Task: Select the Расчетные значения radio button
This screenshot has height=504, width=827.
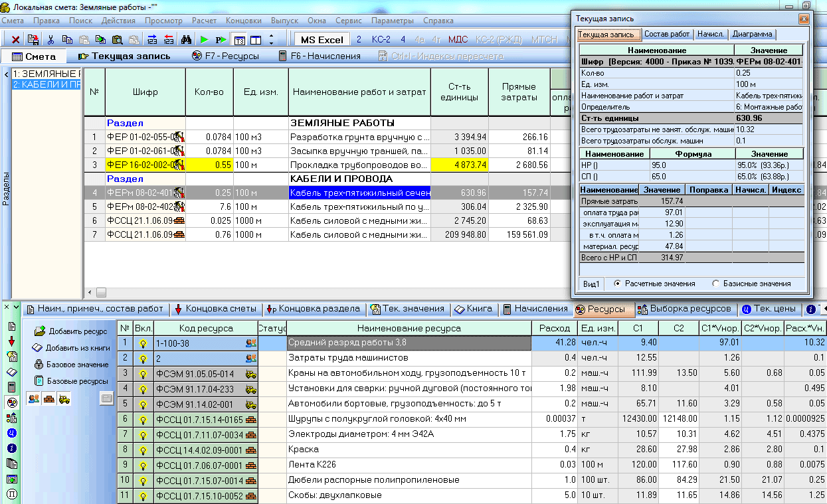Action: pyautogui.click(x=618, y=284)
